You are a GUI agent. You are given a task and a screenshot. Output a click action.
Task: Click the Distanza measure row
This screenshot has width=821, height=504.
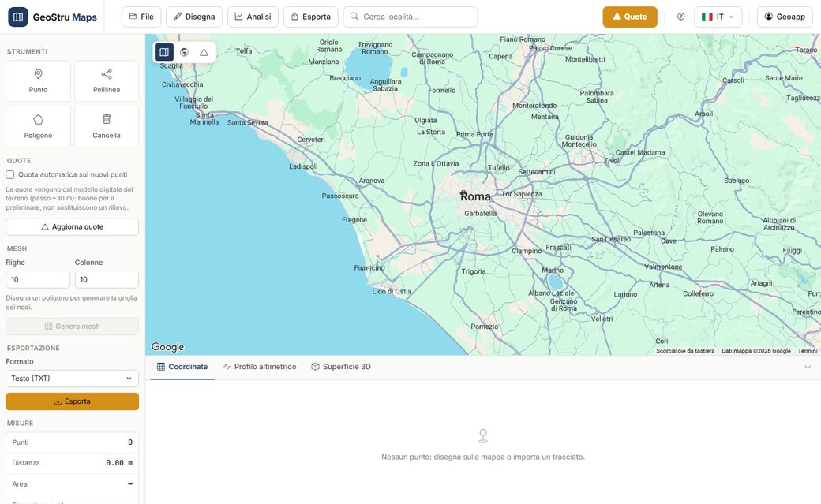click(x=73, y=463)
